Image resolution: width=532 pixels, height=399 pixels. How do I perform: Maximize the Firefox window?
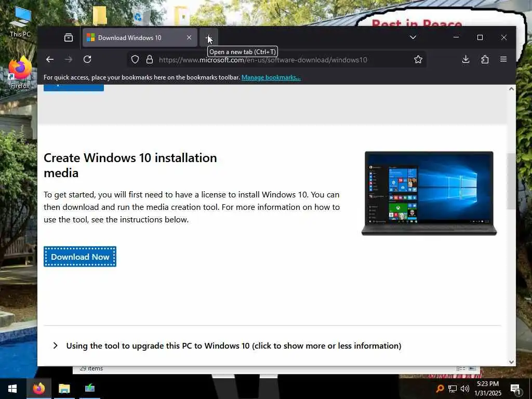[x=480, y=37]
